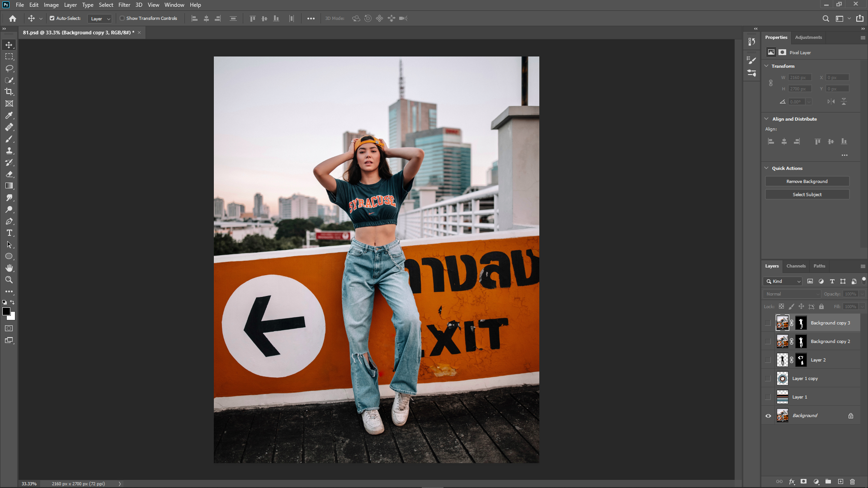Image resolution: width=868 pixels, height=488 pixels.
Task: Collapse the Quick Actions section
Action: coord(767,168)
